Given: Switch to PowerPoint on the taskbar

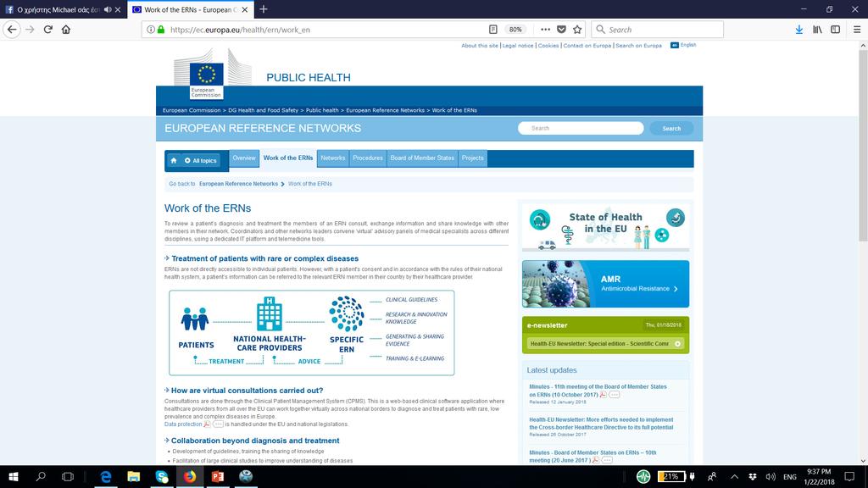Looking at the screenshot, I should 218,476.
